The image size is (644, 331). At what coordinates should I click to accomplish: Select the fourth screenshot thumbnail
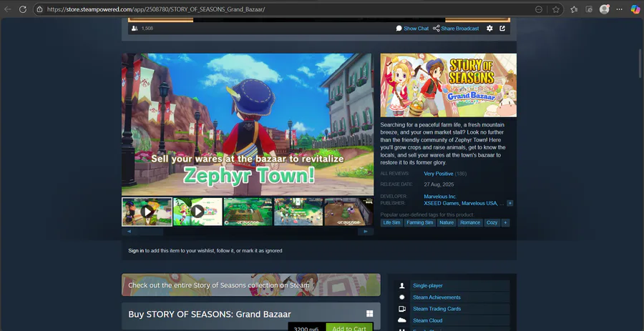click(x=298, y=212)
